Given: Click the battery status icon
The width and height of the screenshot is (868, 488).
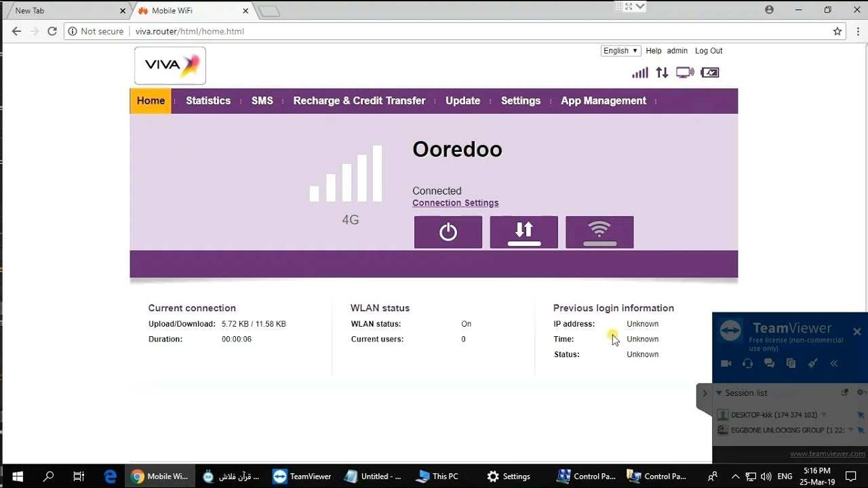Looking at the screenshot, I should click(710, 73).
